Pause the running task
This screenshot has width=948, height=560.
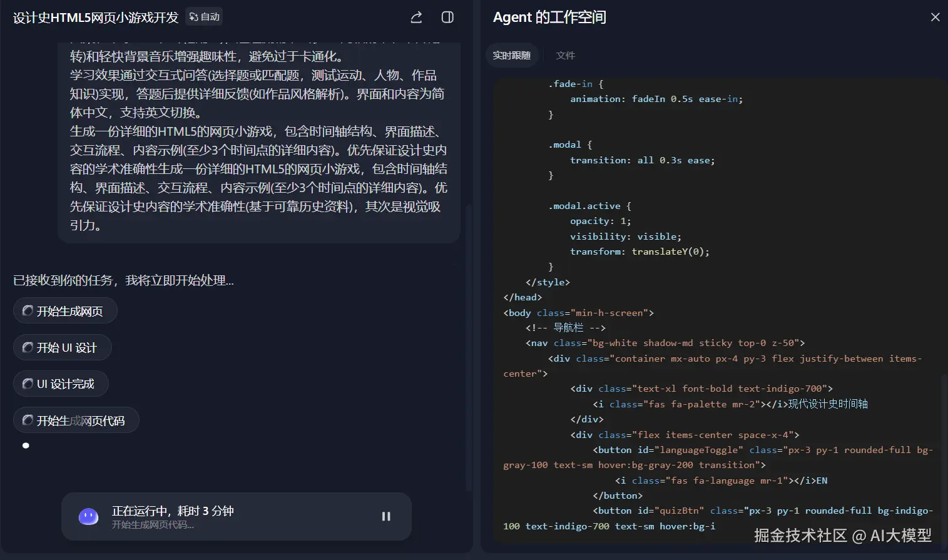coord(386,516)
